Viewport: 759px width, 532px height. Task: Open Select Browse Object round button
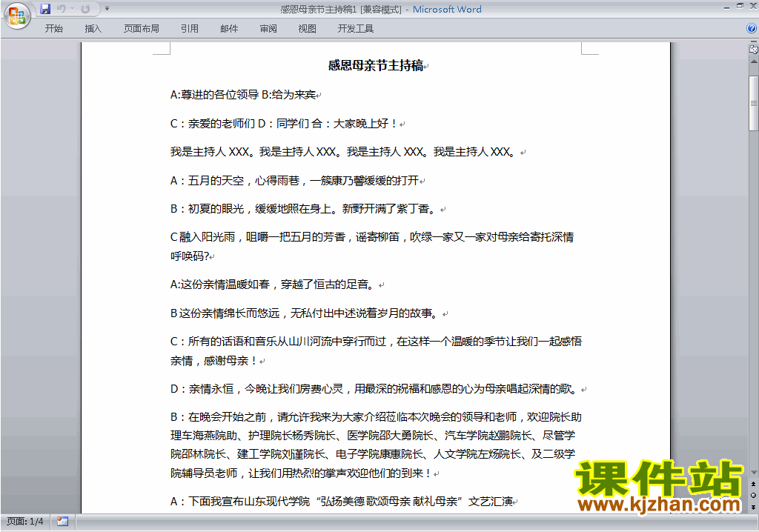coord(753,495)
